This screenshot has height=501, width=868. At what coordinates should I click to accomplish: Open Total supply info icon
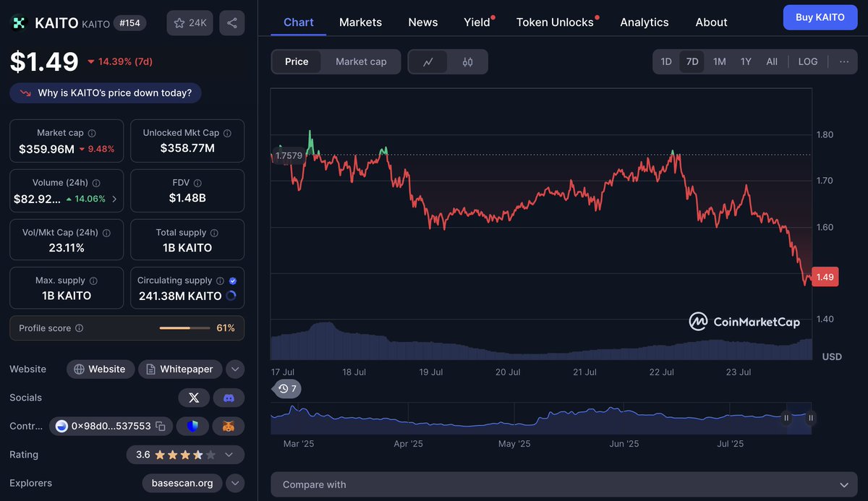click(x=214, y=233)
